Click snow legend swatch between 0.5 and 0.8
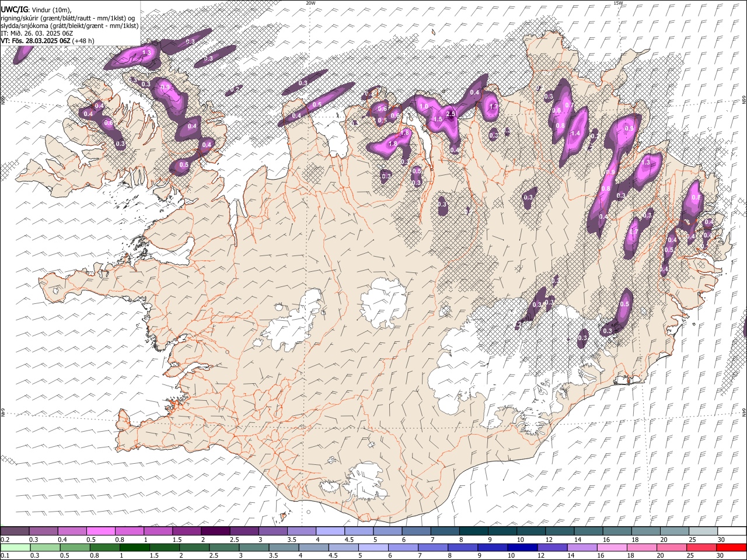 point(100,531)
